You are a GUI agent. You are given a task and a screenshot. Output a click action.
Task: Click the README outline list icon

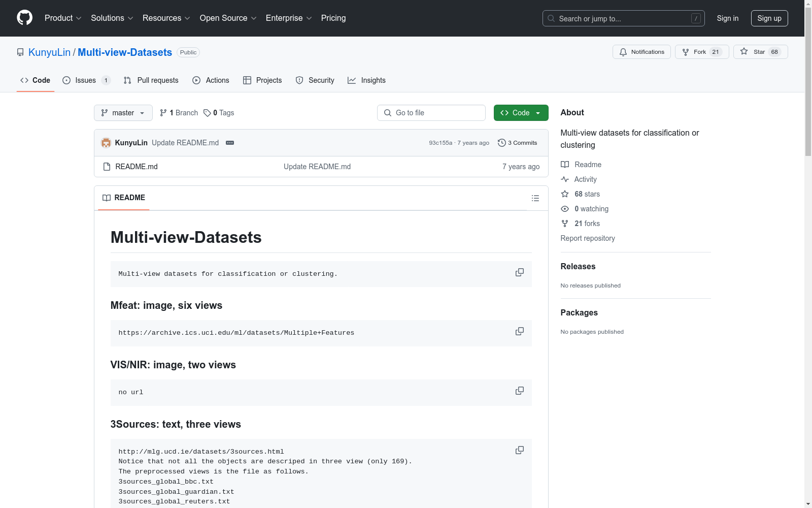pyautogui.click(x=535, y=198)
